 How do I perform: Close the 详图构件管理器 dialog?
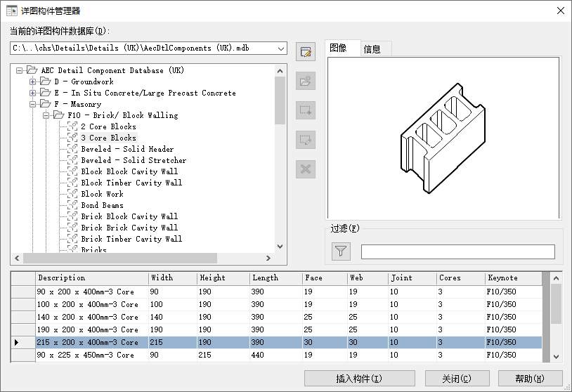pyautogui.click(x=561, y=11)
